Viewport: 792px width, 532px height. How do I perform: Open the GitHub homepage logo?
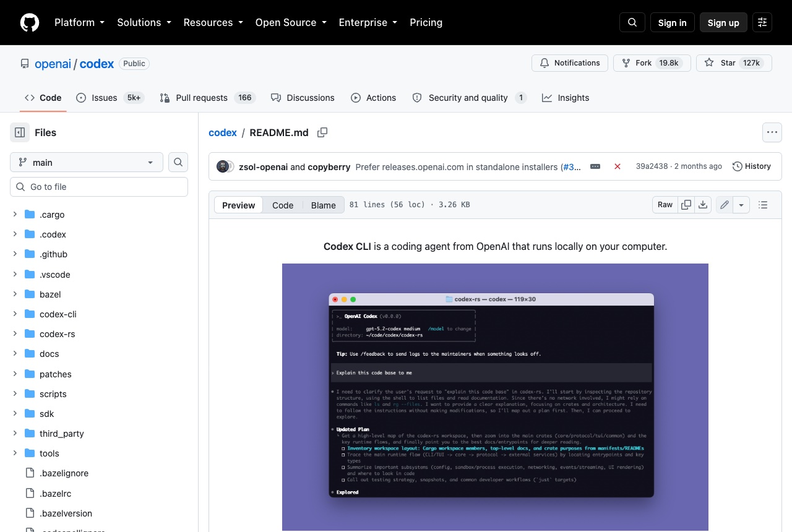click(x=30, y=22)
